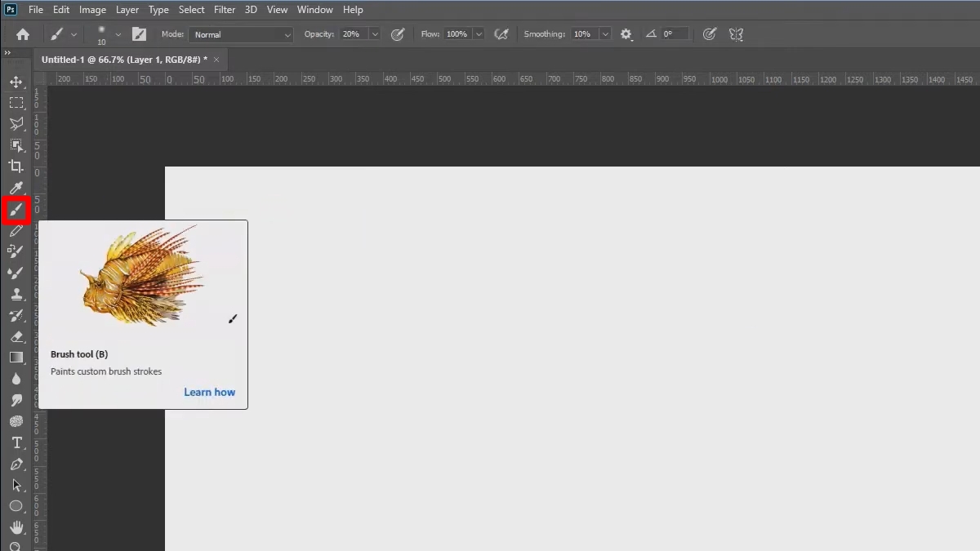This screenshot has height=551, width=980.
Task: Open the Edit menu
Action: click(x=61, y=10)
